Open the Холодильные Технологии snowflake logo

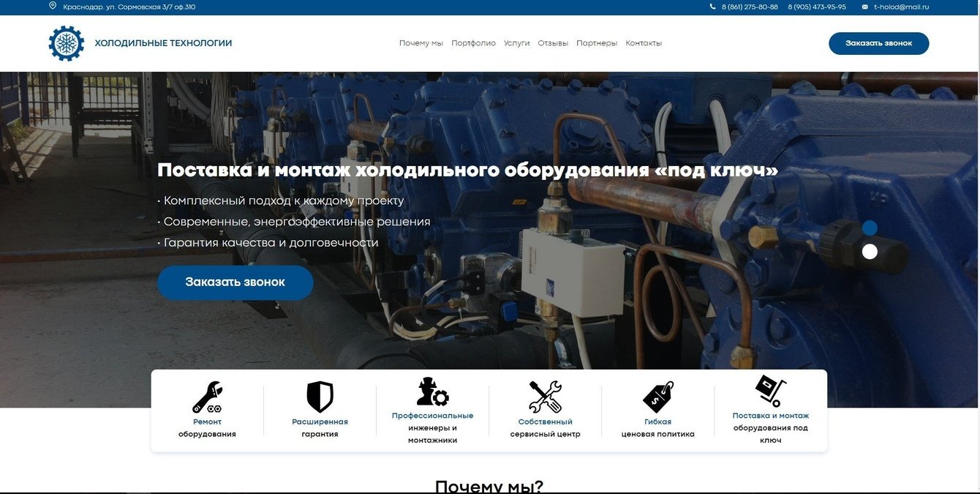point(67,42)
